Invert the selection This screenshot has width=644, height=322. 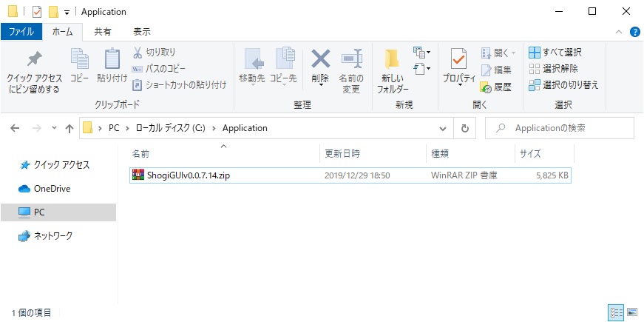(563, 85)
